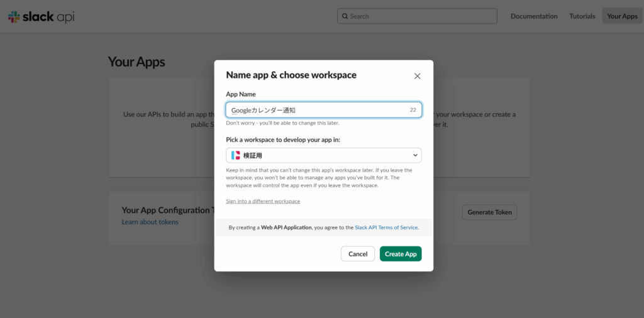Click 'Pick a workspace to develop' label
This screenshot has width=644, height=318.
283,140
